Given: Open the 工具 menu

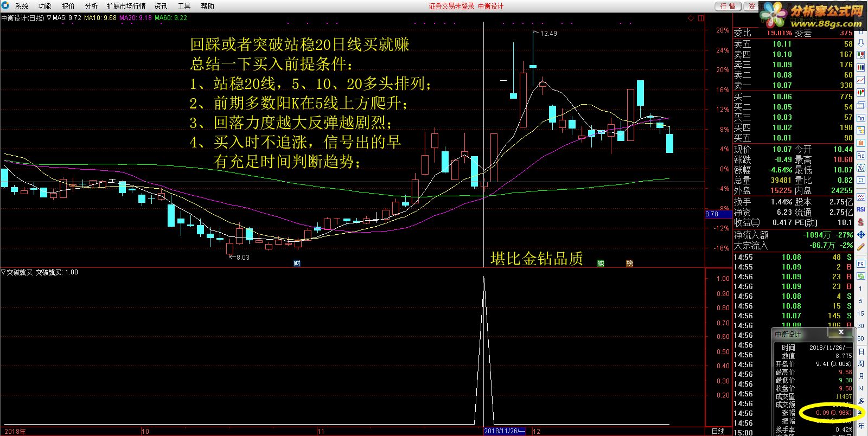Looking at the screenshot, I should (184, 6).
